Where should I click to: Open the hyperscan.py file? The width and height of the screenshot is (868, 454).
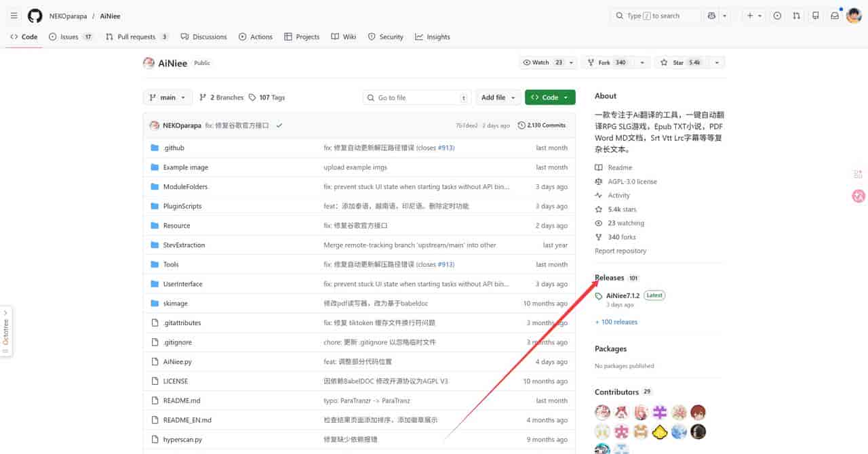coord(182,440)
